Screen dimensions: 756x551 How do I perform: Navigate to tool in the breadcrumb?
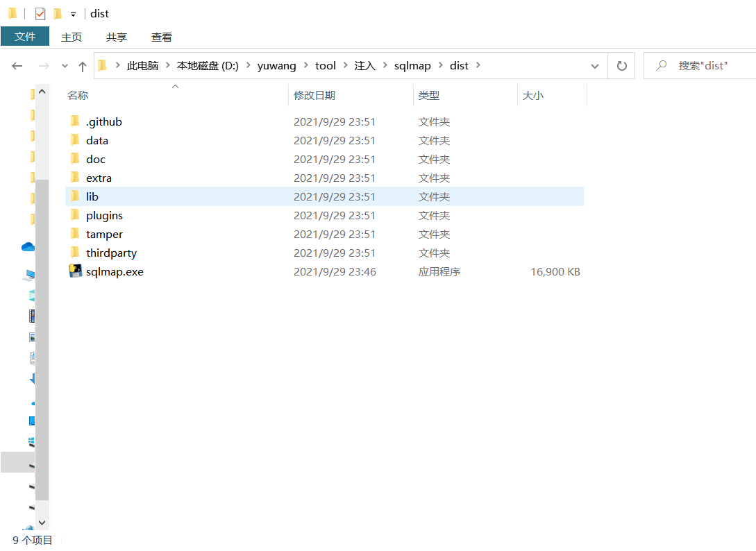[x=326, y=65]
